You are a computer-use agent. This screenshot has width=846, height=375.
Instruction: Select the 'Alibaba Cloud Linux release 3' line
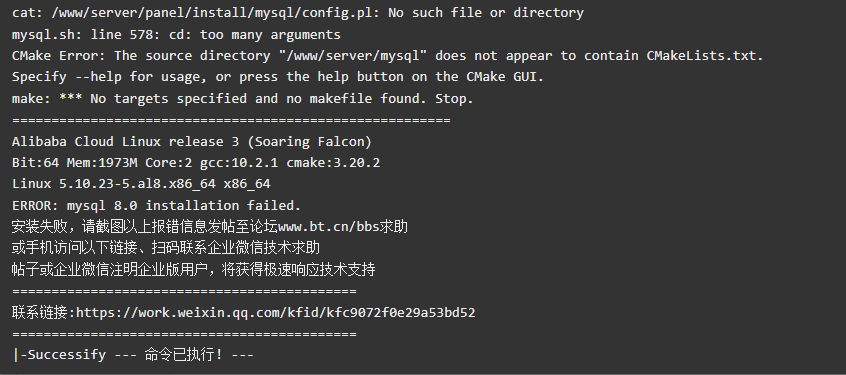click(192, 142)
